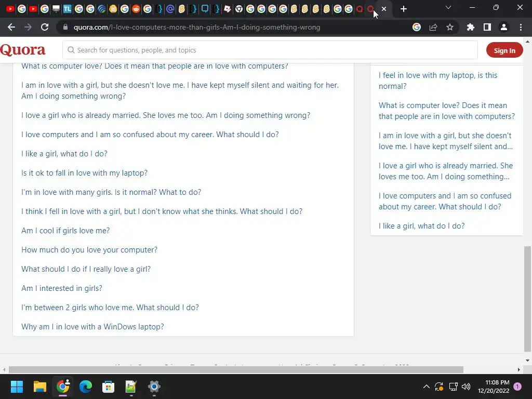Viewport: 532px width, 399px height.
Task: Open the Extensions puzzle icon
Action: [471, 27]
